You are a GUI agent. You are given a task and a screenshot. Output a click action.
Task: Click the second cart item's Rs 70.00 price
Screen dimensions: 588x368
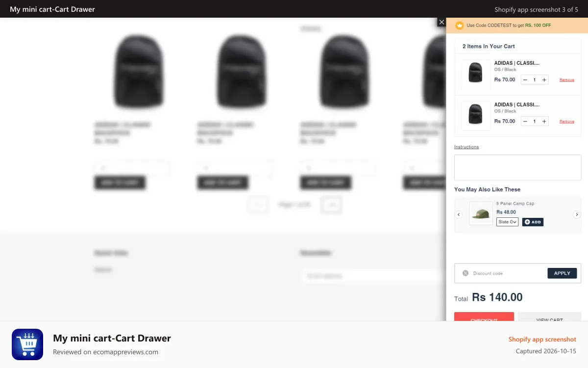[x=505, y=121]
